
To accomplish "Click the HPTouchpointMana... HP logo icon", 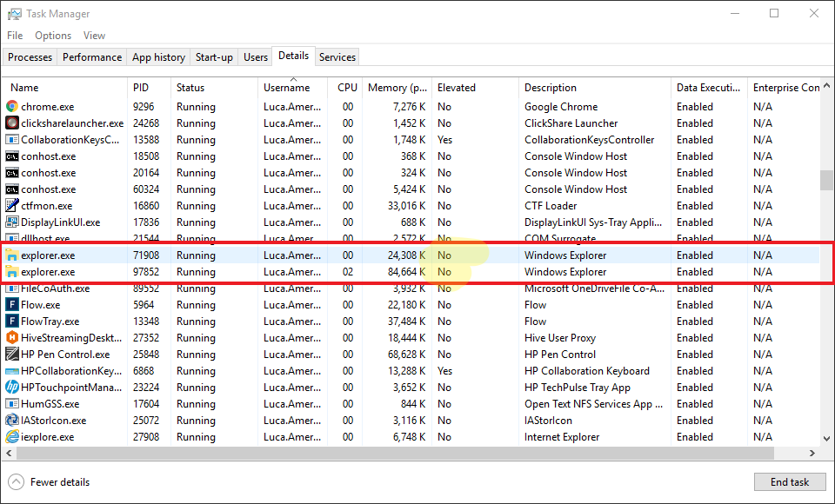I will tap(11, 388).
